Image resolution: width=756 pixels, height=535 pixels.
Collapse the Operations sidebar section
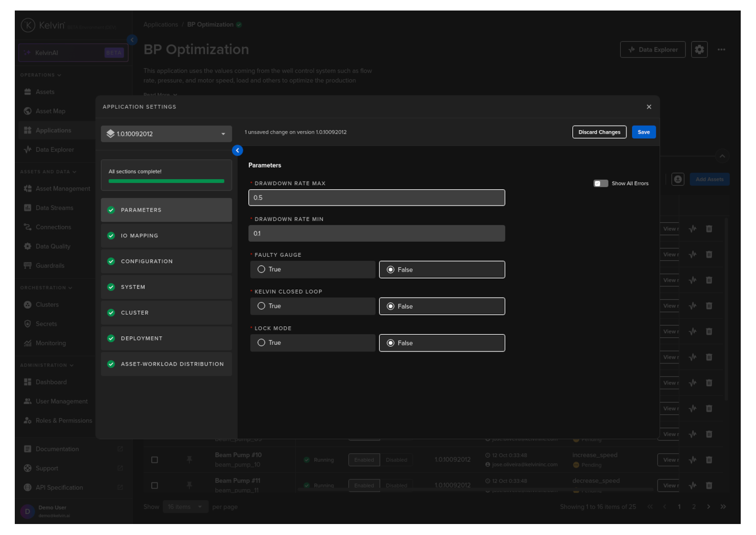pos(41,75)
